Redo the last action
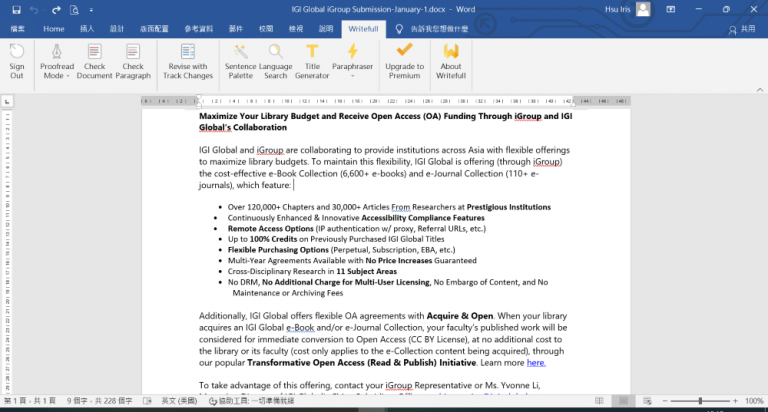Screen dimensions: 768x412 56,9
